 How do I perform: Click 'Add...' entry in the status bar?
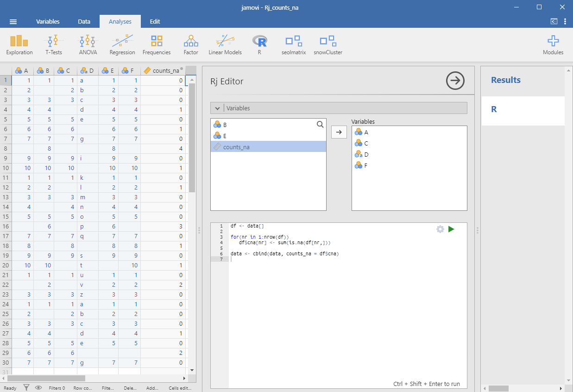pyautogui.click(x=152, y=388)
